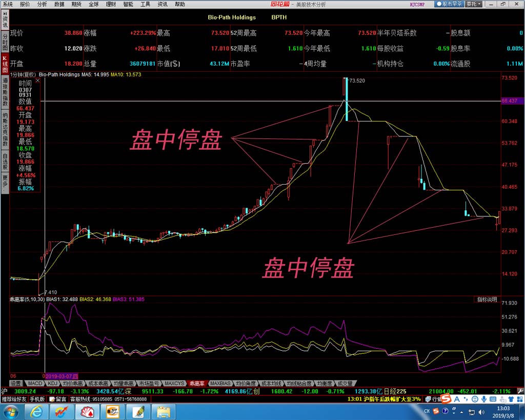Screen dimensions: 525x420
Task: Expand 更多 in the sidebar
Action: pyautogui.click(x=5, y=183)
